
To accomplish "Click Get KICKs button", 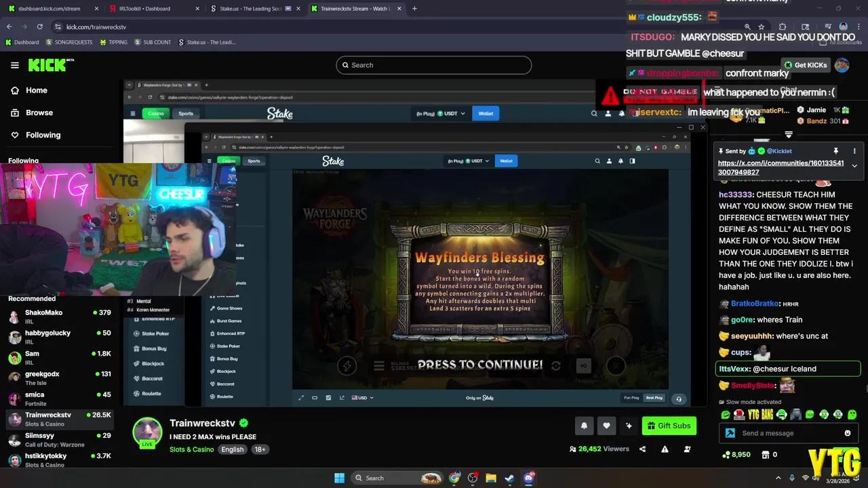I will click(x=806, y=65).
